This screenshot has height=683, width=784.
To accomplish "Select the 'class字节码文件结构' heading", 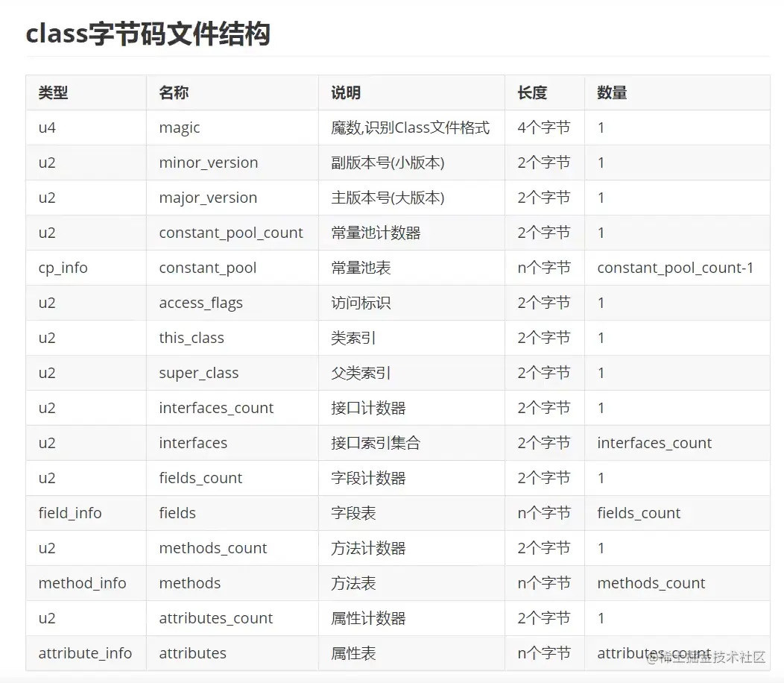I will coord(148,34).
